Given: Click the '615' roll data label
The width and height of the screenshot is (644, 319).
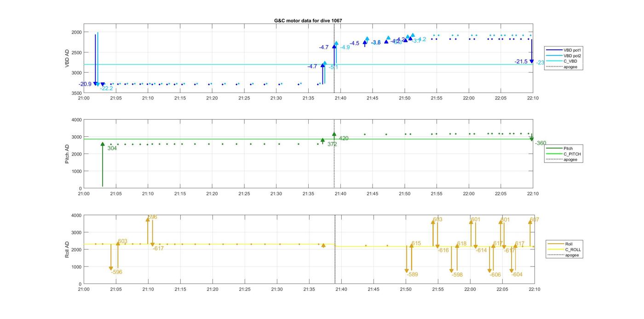Looking at the screenshot, I should (x=416, y=244).
